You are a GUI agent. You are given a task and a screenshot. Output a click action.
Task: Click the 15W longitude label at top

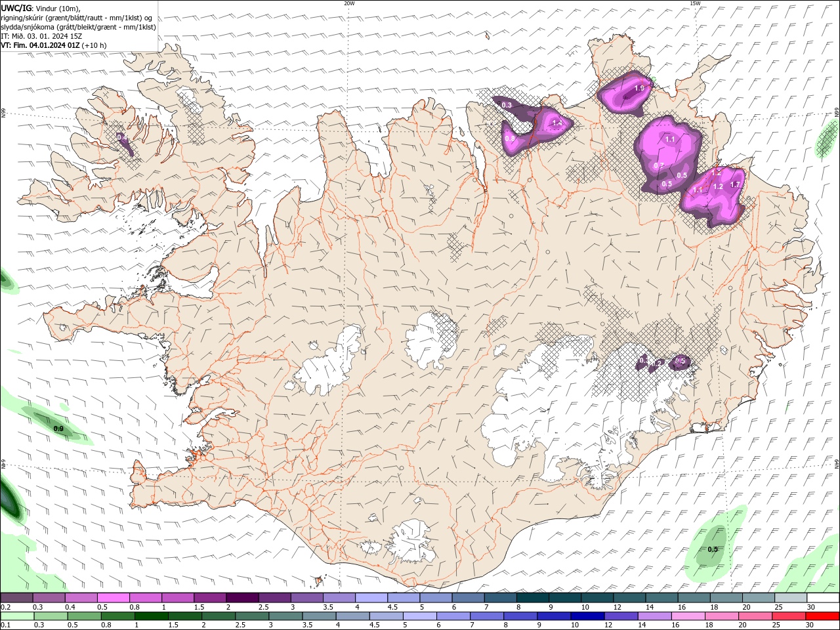click(695, 3)
